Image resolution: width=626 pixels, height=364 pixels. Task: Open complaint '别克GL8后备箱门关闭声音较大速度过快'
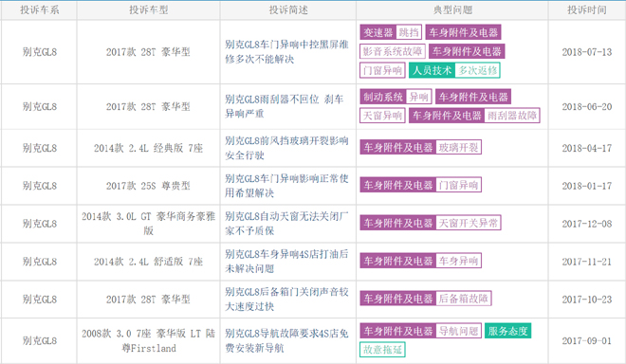coord(286,300)
